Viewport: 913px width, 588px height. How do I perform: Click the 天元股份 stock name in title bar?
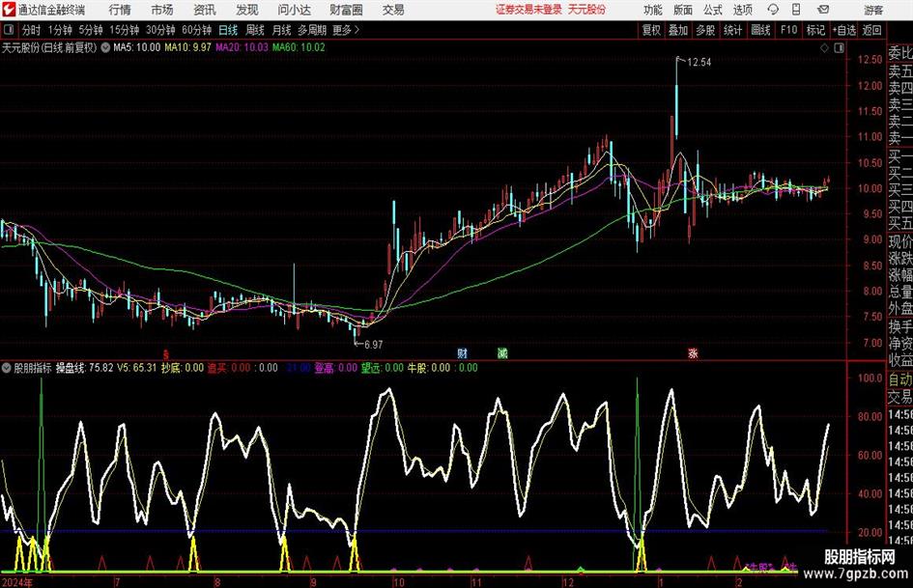pos(587,10)
